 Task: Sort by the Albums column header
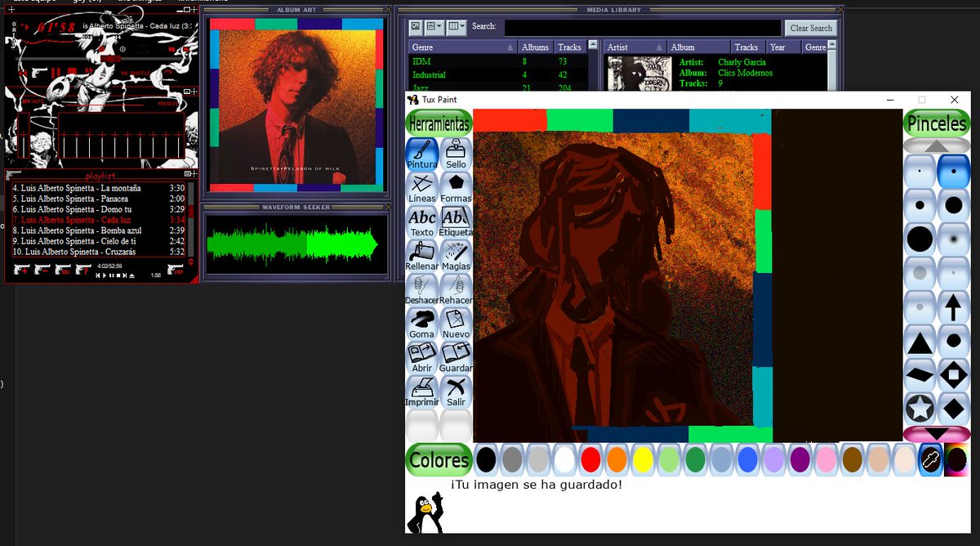click(537, 47)
